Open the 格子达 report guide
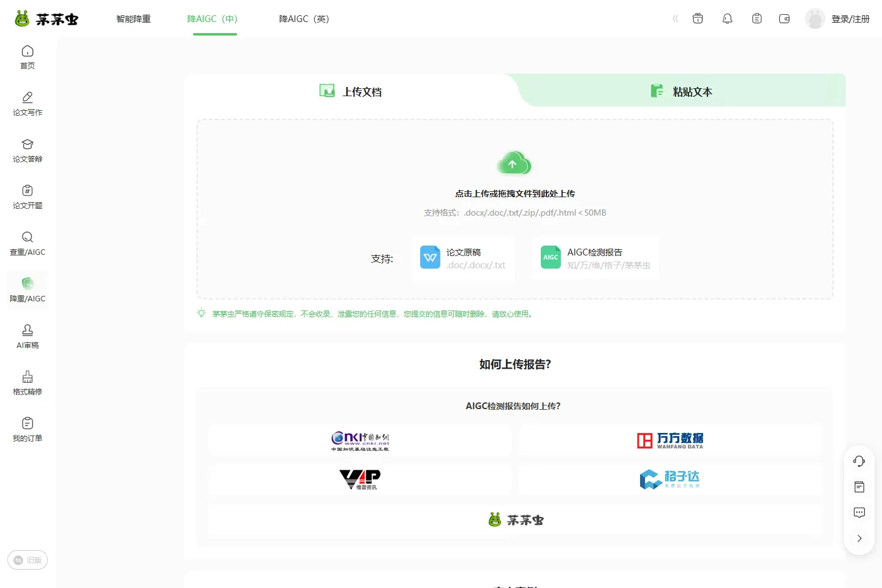This screenshot has height=588, width=882. (671, 479)
